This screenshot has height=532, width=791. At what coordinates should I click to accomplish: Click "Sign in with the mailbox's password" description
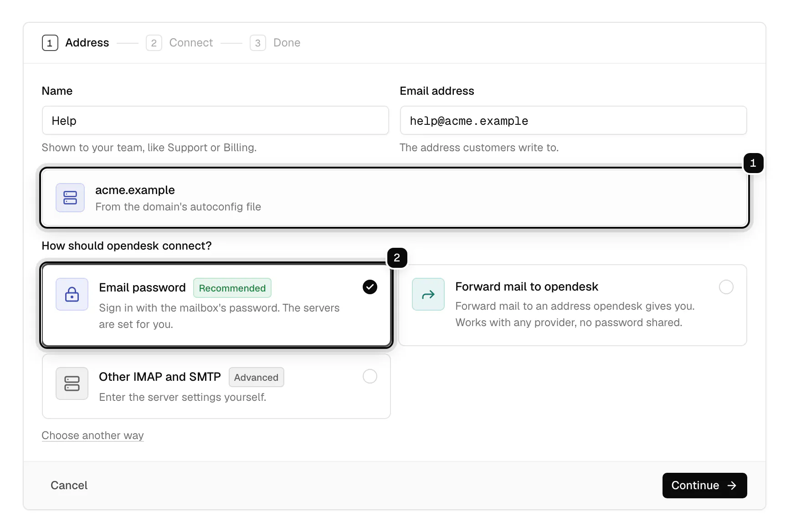[219, 316]
